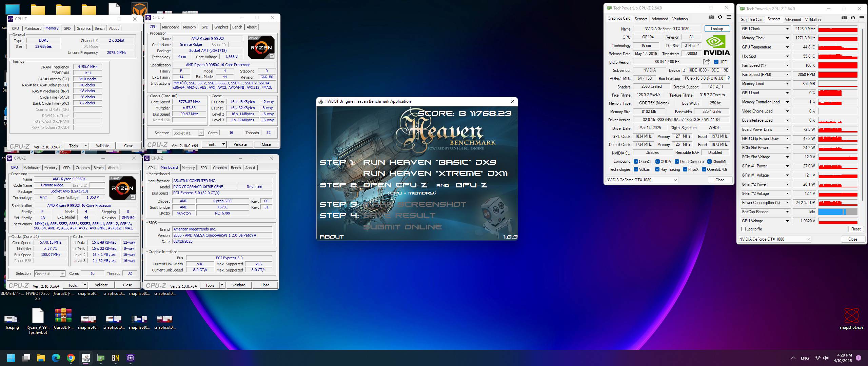Image resolution: width=868 pixels, height=366 pixels.
Task: Click ABOUT in the Heaven benchmark window
Action: [332, 237]
